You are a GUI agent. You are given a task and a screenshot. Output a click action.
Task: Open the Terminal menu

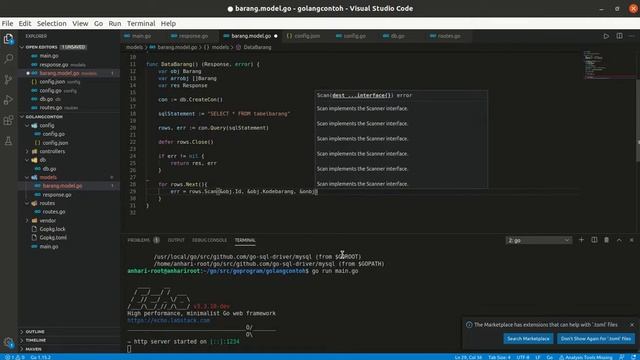[141, 23]
